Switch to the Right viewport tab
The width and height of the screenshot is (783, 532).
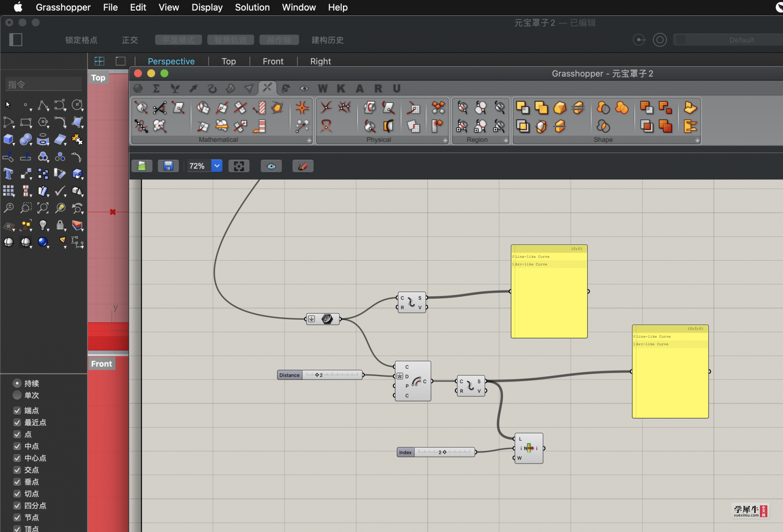(x=321, y=61)
